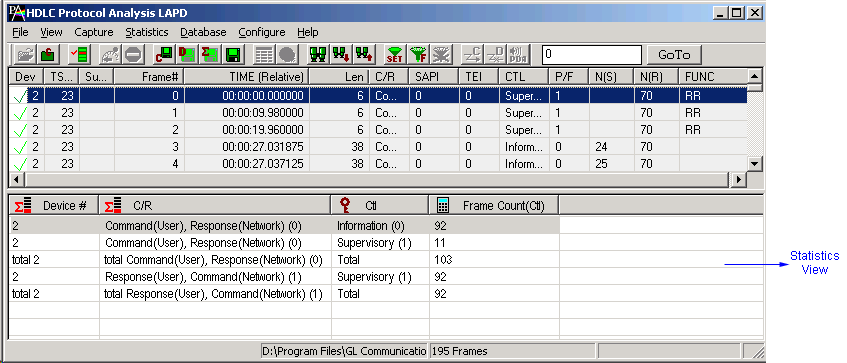
Task: Click frame list scroll up arrow
Action: point(755,76)
